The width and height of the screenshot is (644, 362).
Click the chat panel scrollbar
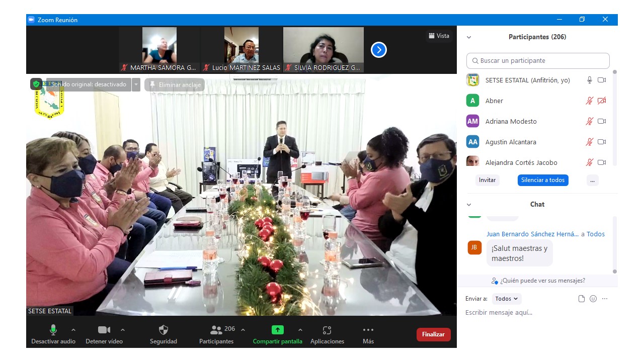[x=614, y=245]
